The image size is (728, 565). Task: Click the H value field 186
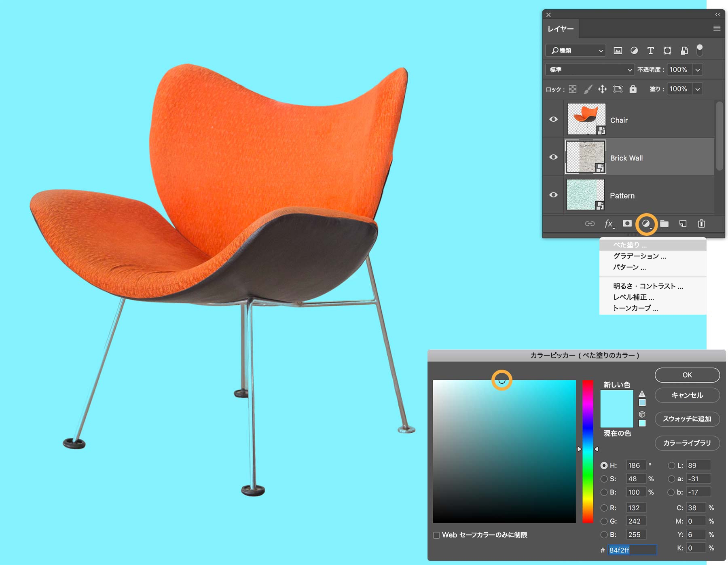(x=636, y=466)
